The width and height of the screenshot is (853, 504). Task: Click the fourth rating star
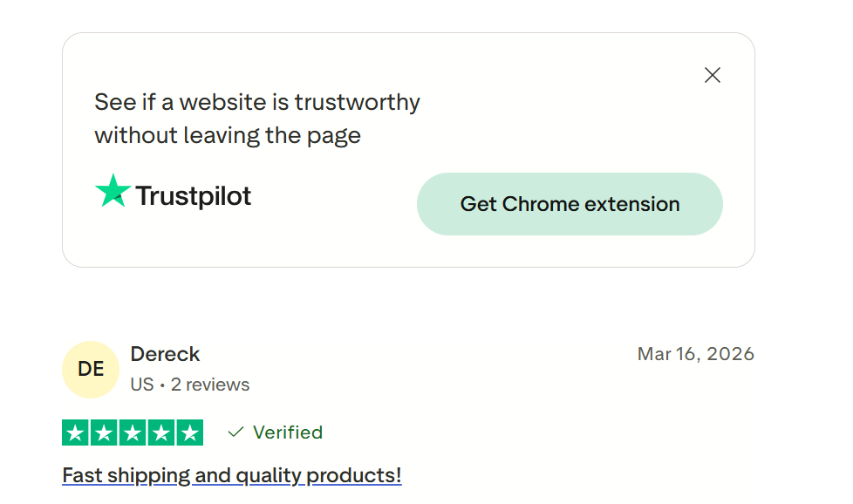point(160,432)
